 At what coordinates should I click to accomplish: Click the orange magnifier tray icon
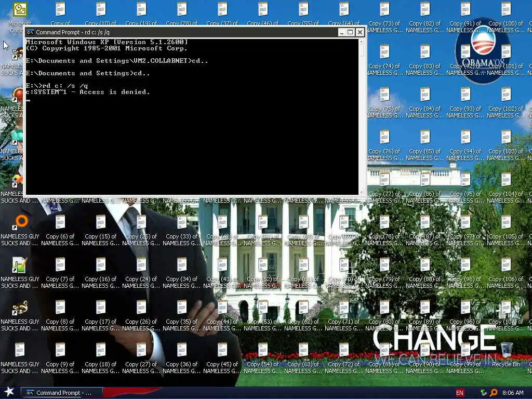click(494, 393)
